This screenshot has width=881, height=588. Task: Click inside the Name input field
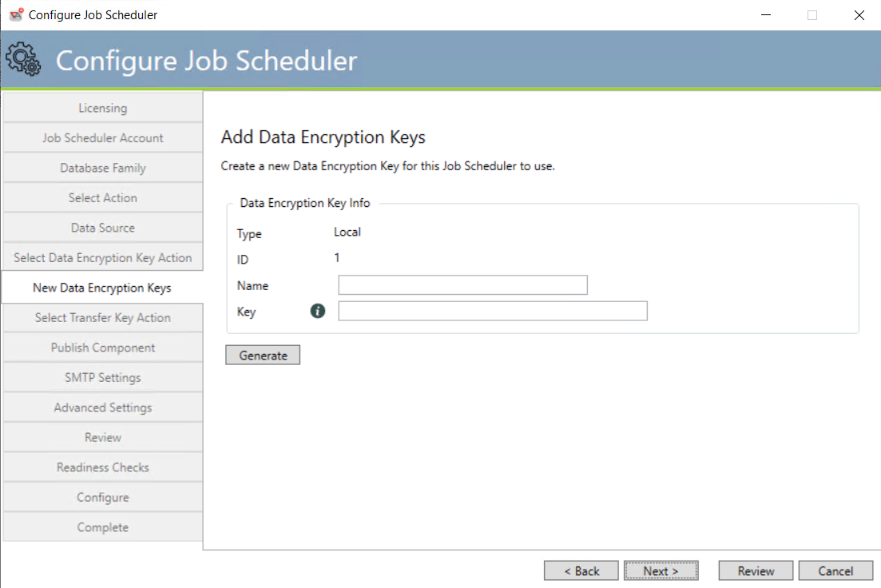(462, 284)
